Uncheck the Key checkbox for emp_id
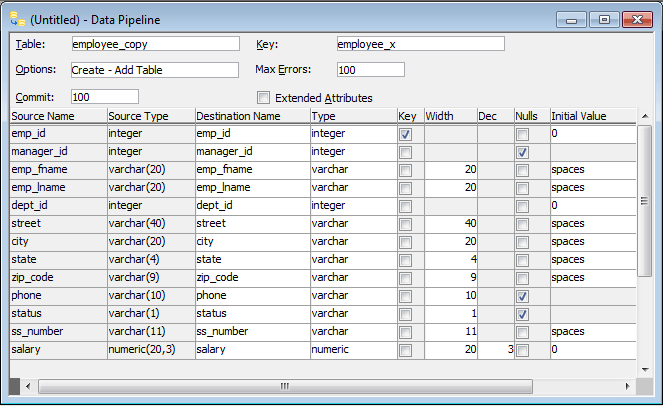The height and width of the screenshot is (406, 663). 405,134
